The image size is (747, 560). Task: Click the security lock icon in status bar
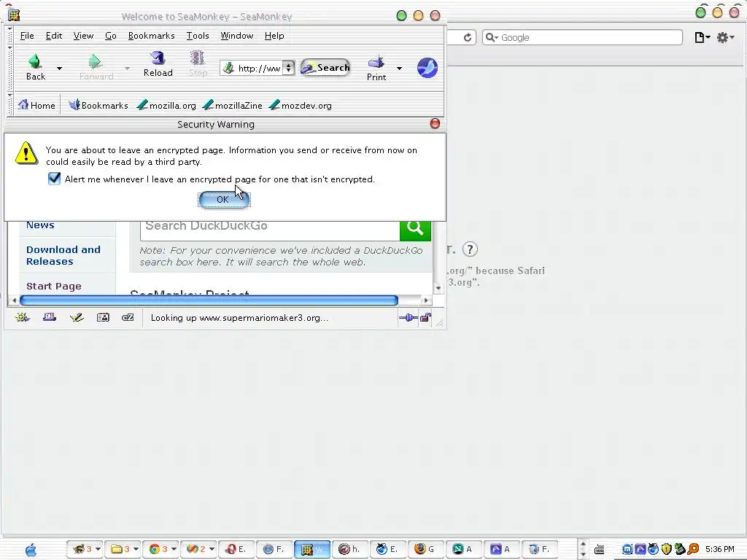(425, 318)
